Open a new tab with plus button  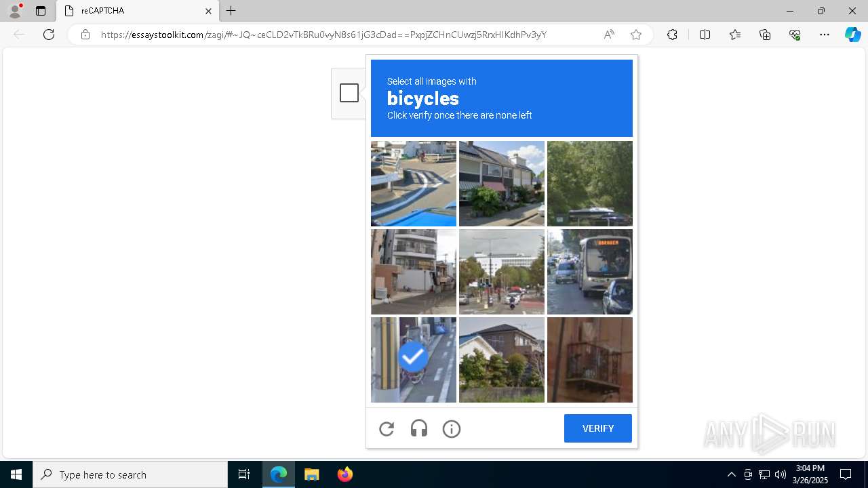pyautogui.click(x=231, y=11)
